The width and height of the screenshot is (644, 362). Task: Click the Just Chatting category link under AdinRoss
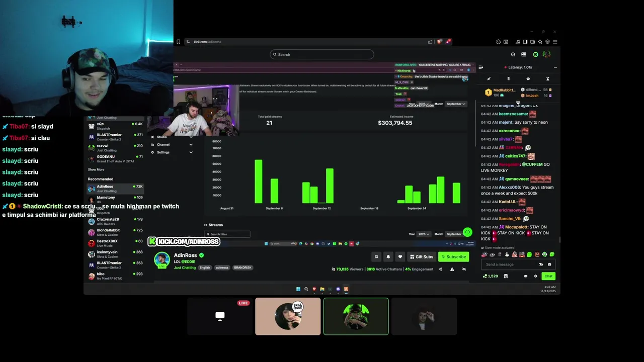pos(185,267)
